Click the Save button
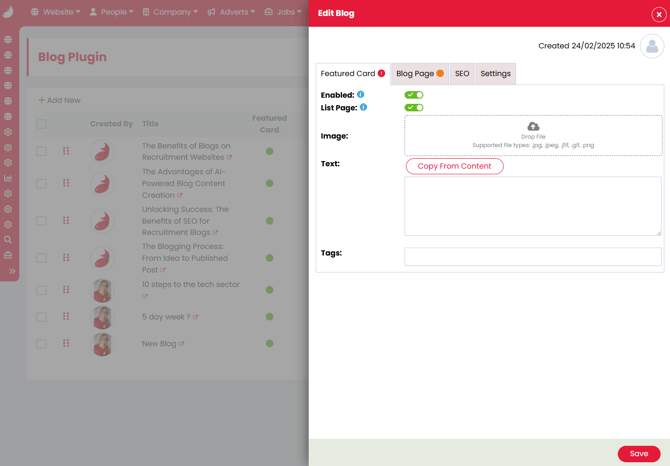 [x=638, y=454]
